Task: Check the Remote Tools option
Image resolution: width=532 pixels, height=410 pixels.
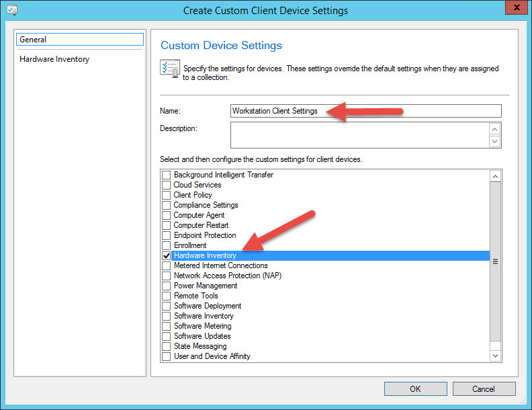Action: coord(166,296)
